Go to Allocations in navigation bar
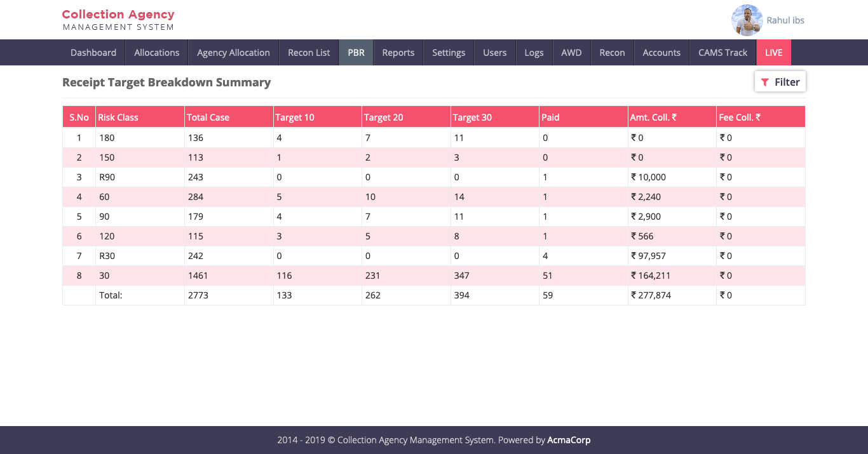Viewport: 868px width, 454px height. pos(157,53)
